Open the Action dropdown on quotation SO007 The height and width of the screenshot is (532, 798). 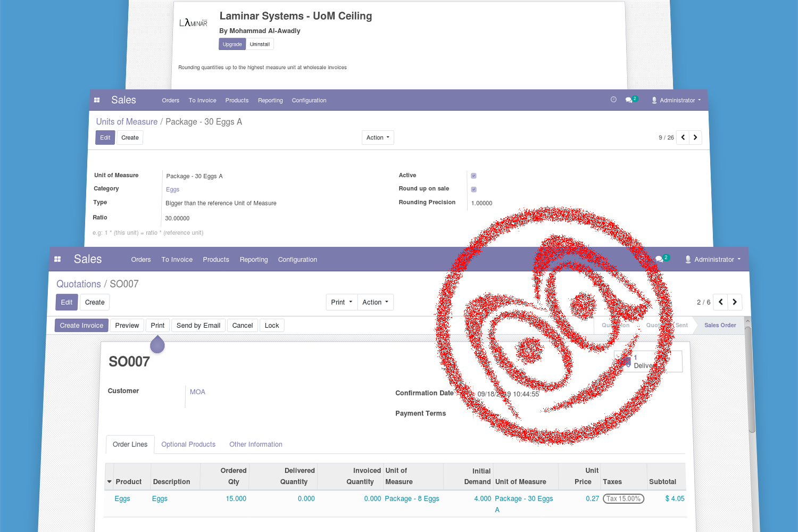click(x=375, y=302)
